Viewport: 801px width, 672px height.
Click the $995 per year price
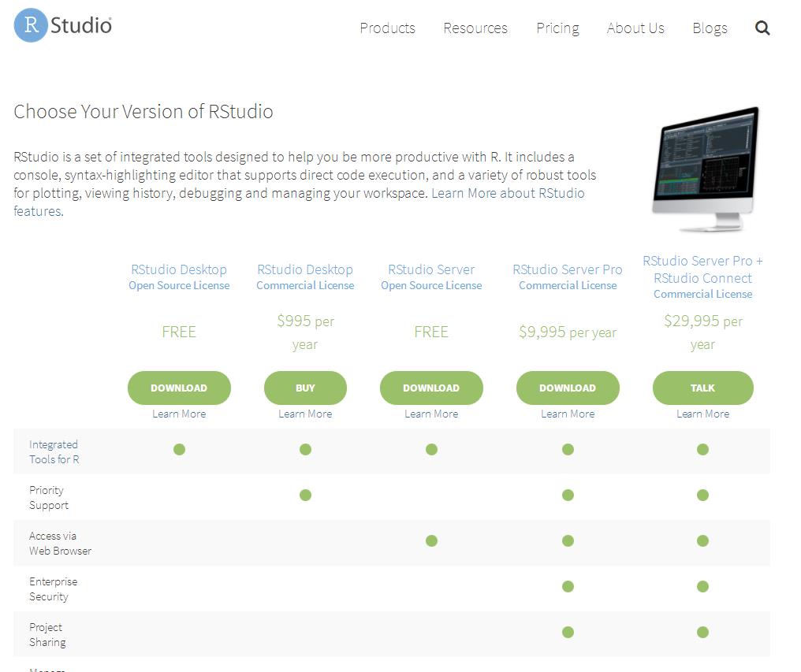coord(305,332)
